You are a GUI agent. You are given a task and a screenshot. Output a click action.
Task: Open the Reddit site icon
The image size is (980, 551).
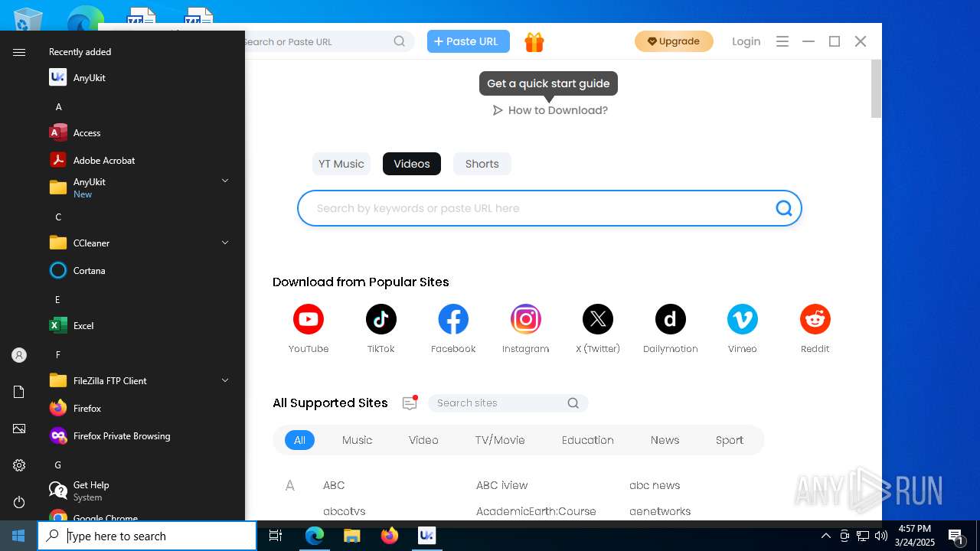(x=815, y=319)
